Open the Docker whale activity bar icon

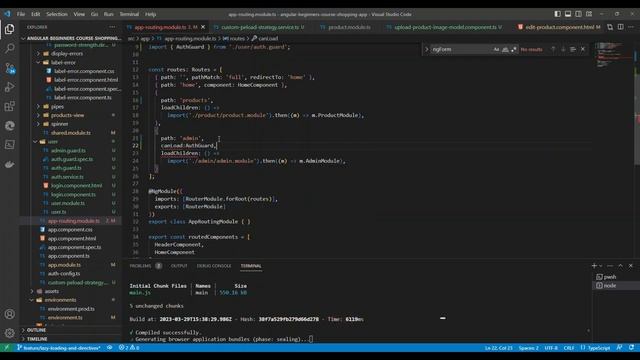pos(9,164)
